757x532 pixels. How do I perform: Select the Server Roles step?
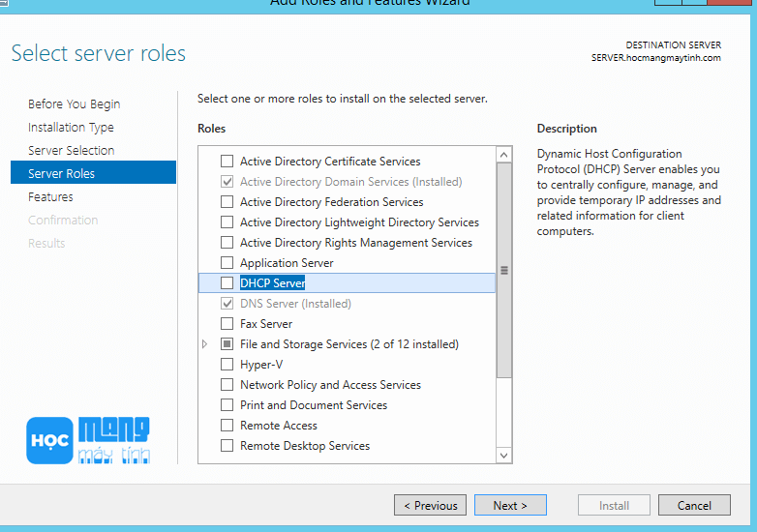point(93,173)
